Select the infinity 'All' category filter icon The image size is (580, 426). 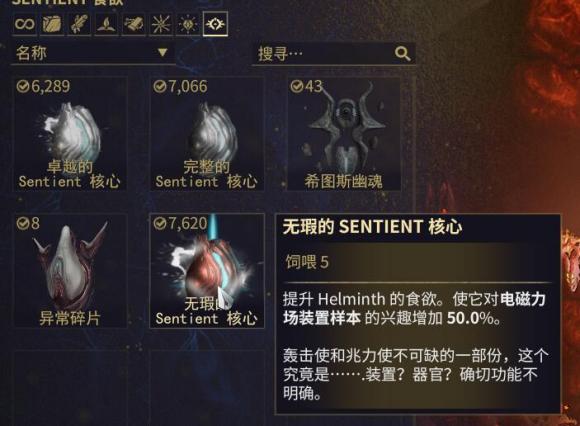click(x=24, y=24)
